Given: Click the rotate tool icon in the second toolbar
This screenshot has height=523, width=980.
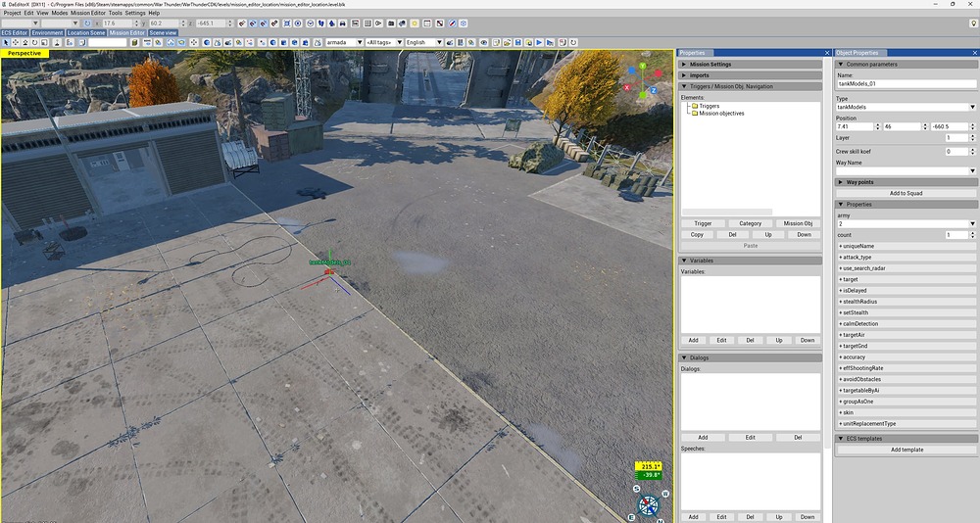Looking at the screenshot, I should [x=35, y=42].
